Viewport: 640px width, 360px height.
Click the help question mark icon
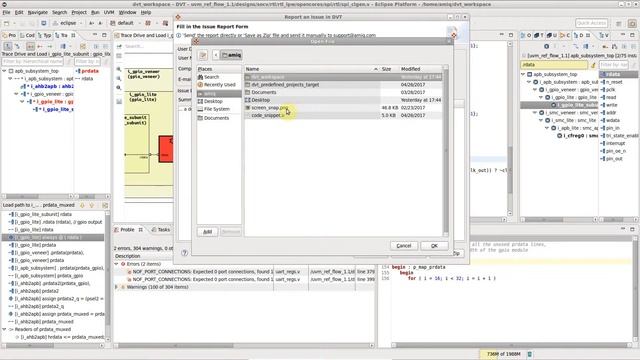coord(184,253)
